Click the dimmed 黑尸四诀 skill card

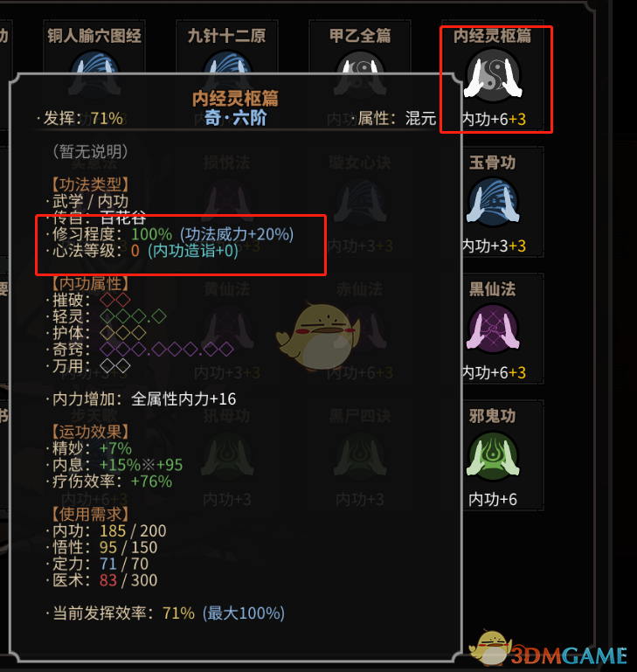(x=360, y=455)
